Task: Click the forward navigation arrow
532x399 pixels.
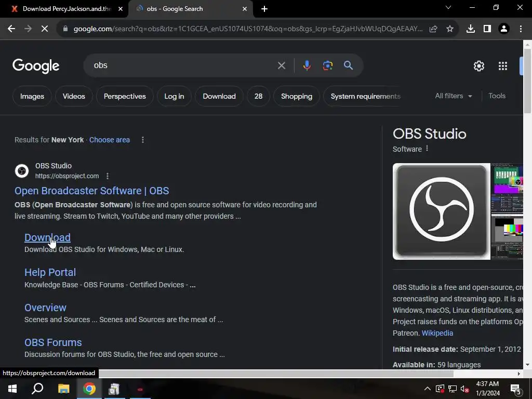Action: (x=28, y=29)
